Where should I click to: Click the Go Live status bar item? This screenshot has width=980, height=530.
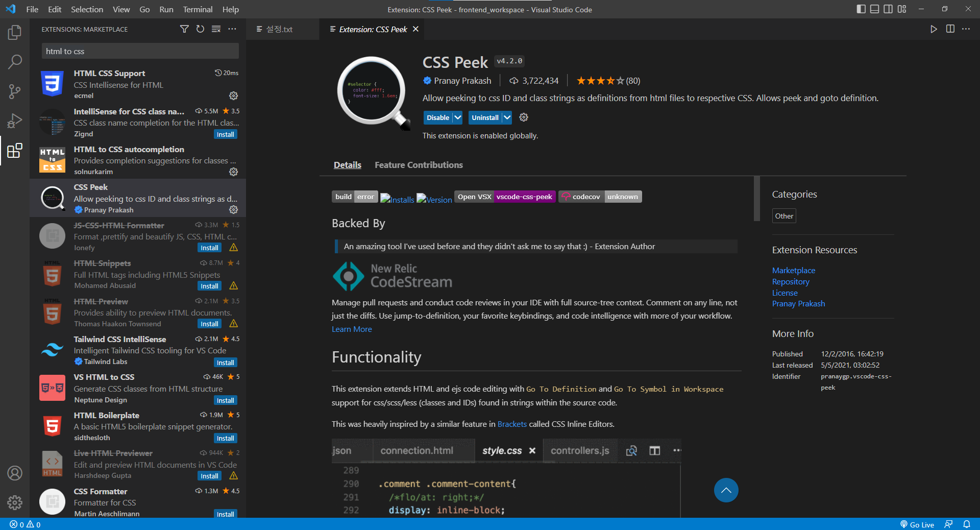[917, 524]
